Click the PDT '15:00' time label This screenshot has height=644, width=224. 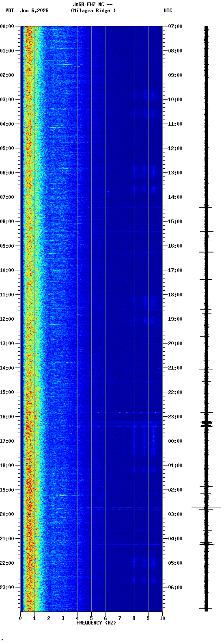point(7,392)
